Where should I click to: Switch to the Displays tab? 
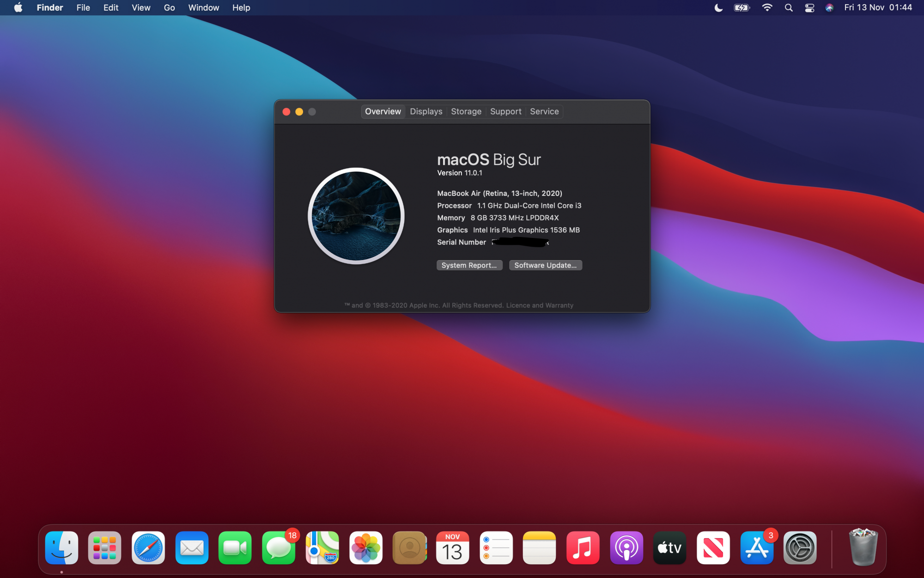426,111
